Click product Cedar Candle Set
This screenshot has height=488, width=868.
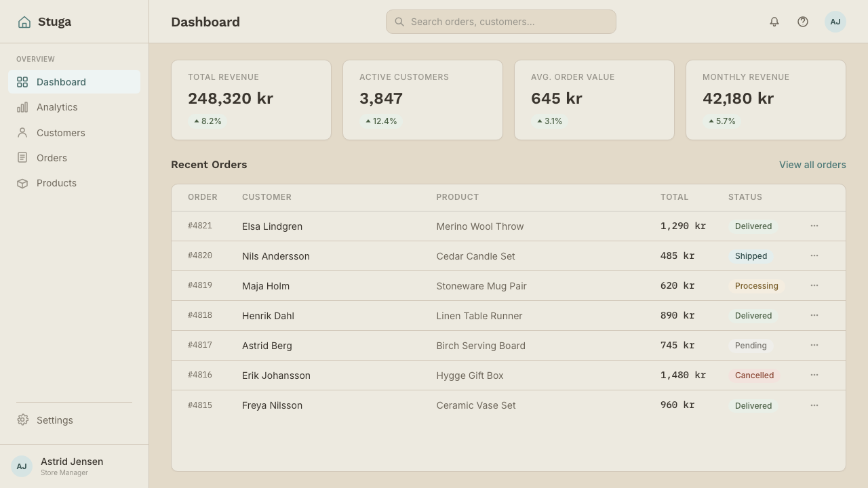(x=475, y=256)
